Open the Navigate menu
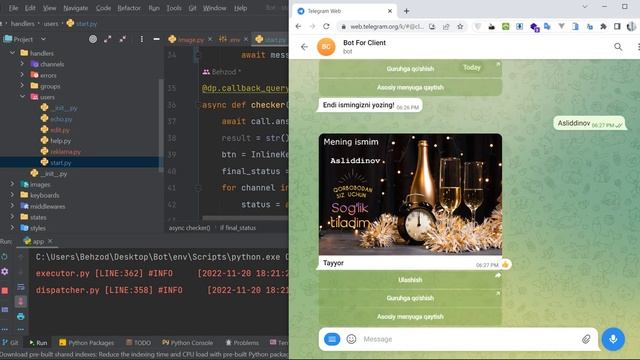The image size is (640, 360). (76, 8)
